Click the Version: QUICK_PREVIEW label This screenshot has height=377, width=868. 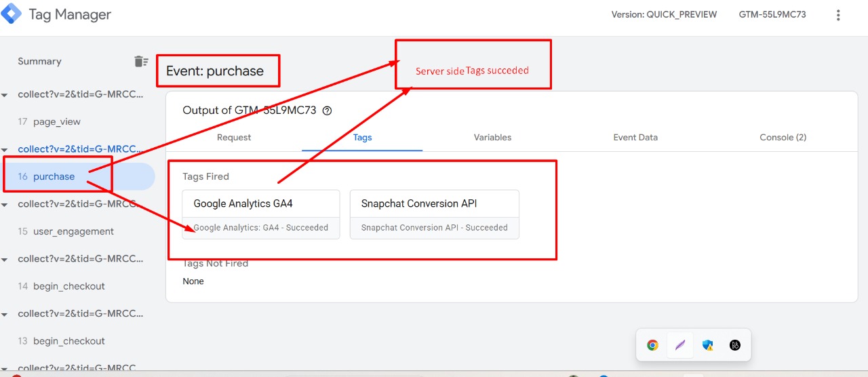(x=664, y=14)
